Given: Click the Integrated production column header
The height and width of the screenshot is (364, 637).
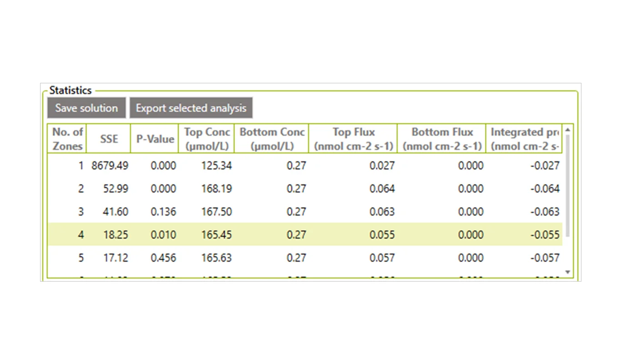Looking at the screenshot, I should point(524,139).
